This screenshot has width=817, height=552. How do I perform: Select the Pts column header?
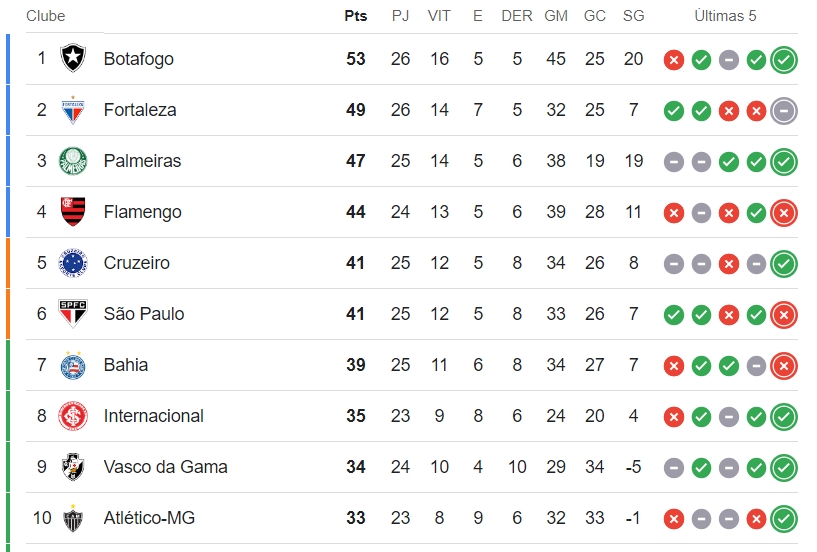[355, 16]
